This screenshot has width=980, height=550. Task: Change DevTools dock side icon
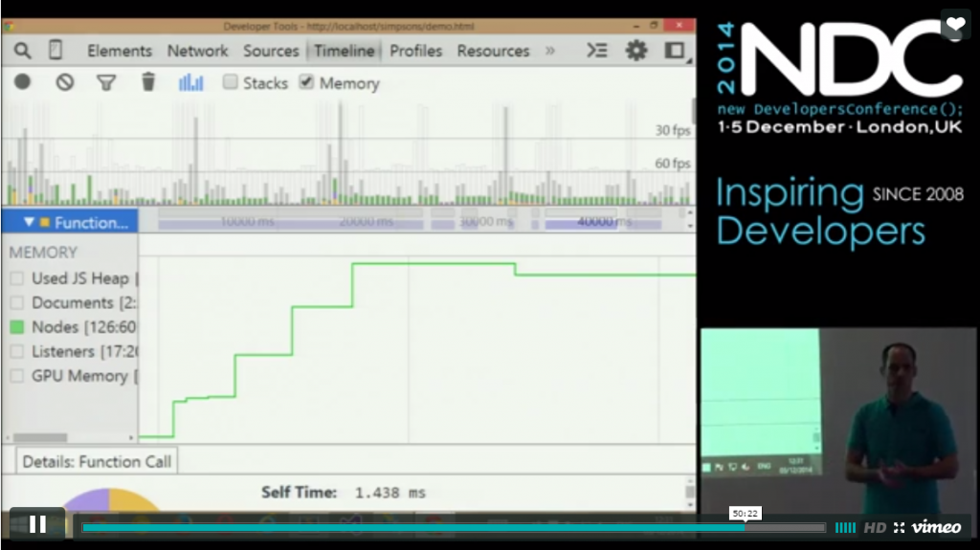click(x=675, y=51)
